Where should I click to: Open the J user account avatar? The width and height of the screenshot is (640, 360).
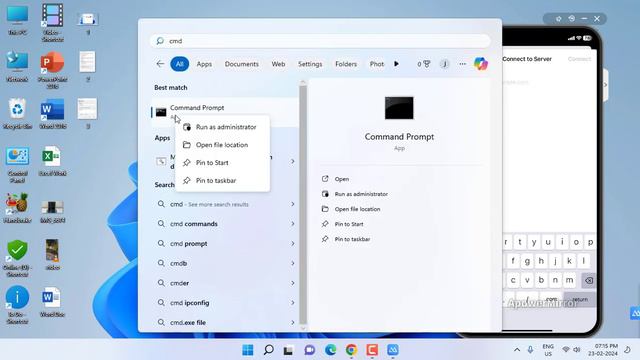444,64
